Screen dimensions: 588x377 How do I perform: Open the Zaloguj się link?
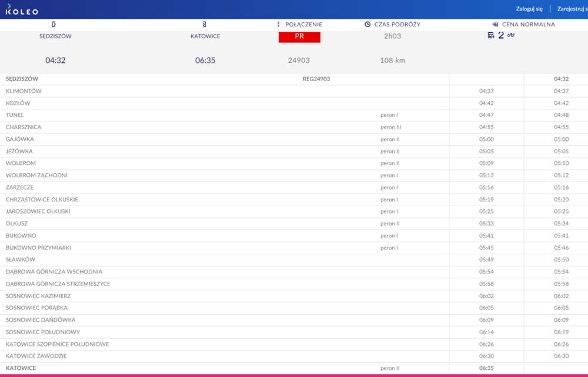click(x=529, y=9)
